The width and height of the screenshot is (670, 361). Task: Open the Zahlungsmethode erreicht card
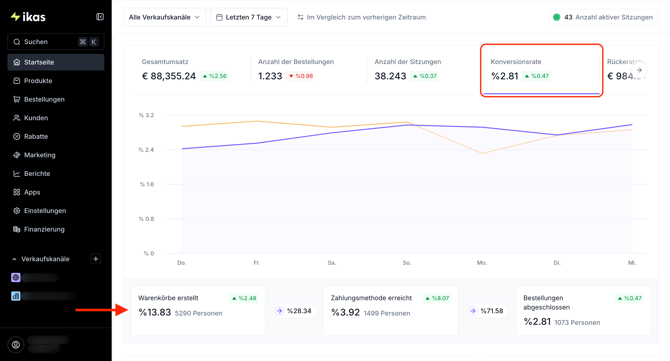pos(391,311)
